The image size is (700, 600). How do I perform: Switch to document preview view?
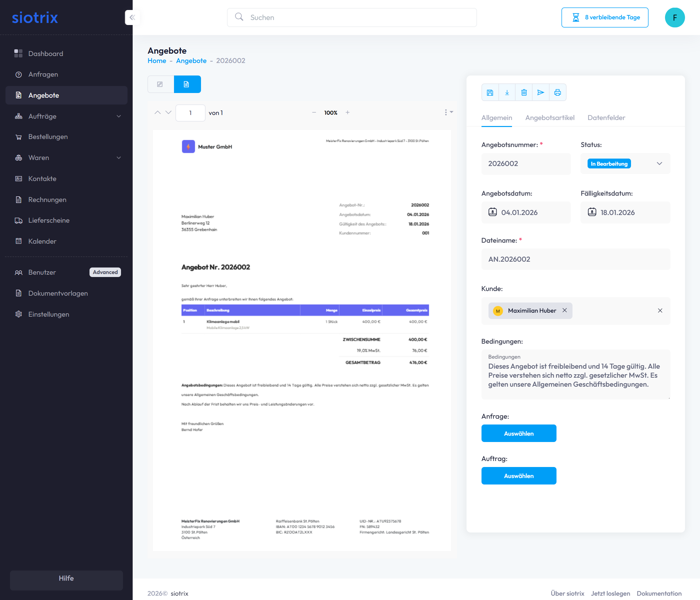coord(187,84)
